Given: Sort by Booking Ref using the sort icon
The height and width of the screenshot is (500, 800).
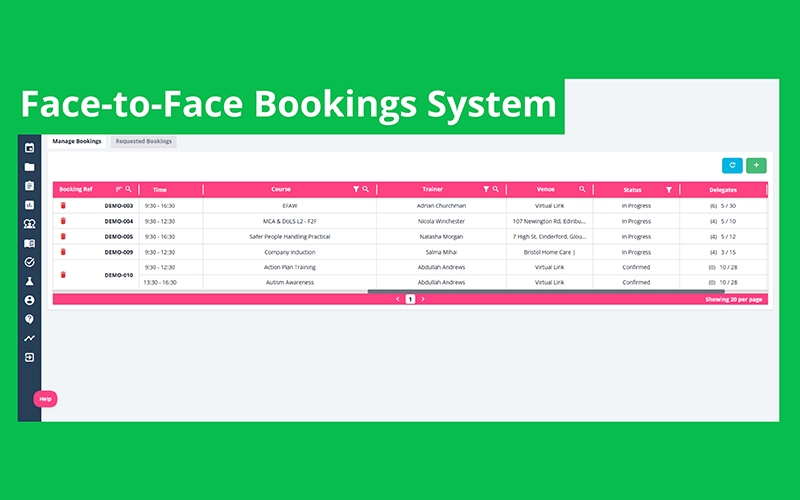Looking at the screenshot, I should (119, 189).
